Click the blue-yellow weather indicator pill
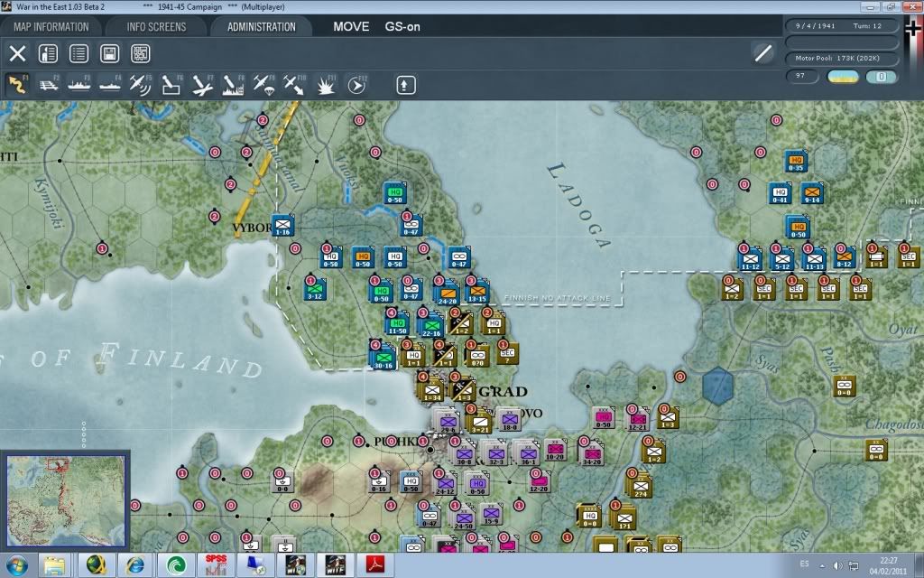 pos(844,77)
